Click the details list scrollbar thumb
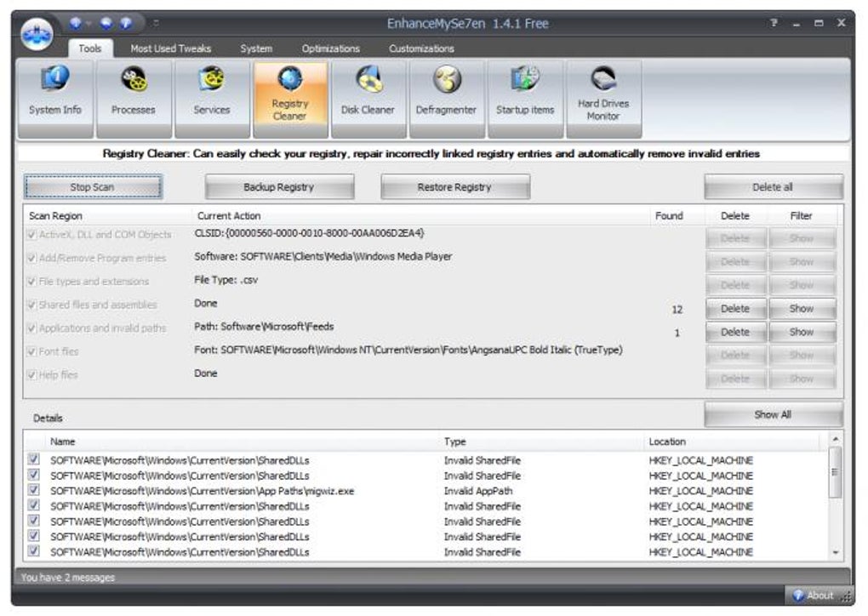 click(x=836, y=472)
